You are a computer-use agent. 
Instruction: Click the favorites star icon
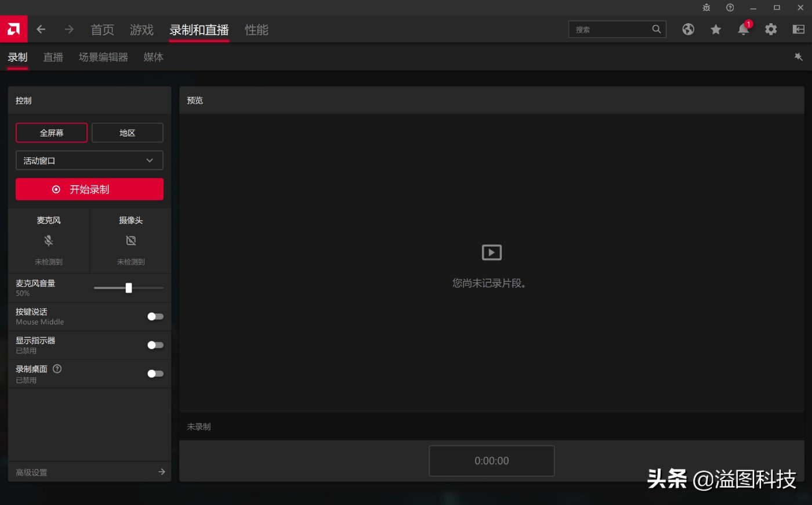716,29
